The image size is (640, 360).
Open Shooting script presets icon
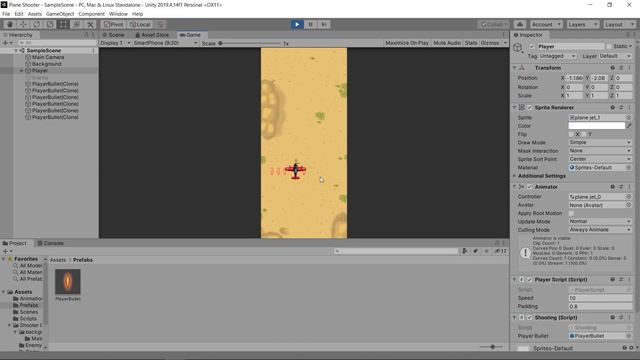pyautogui.click(x=621, y=318)
